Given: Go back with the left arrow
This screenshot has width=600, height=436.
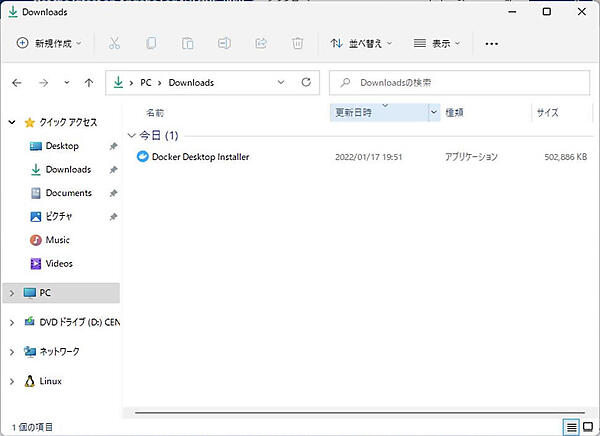Looking at the screenshot, I should (x=17, y=83).
